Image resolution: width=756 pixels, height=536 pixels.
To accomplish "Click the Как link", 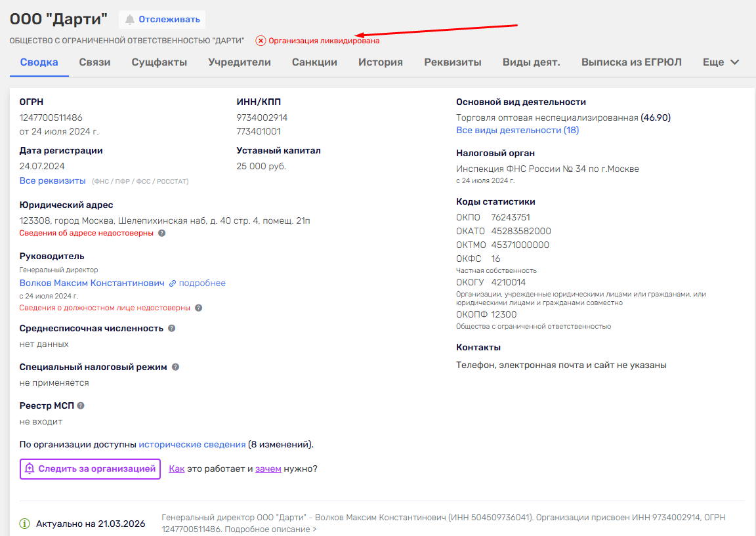I will 177,468.
